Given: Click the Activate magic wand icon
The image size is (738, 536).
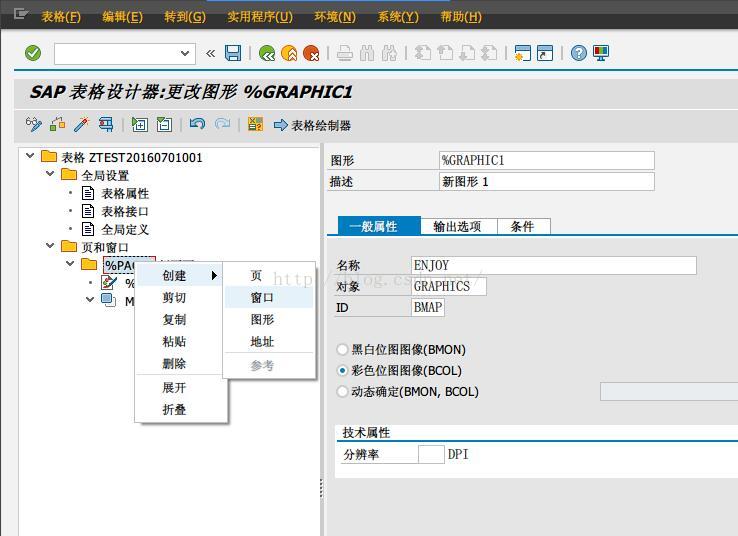Looking at the screenshot, I should (x=81, y=125).
